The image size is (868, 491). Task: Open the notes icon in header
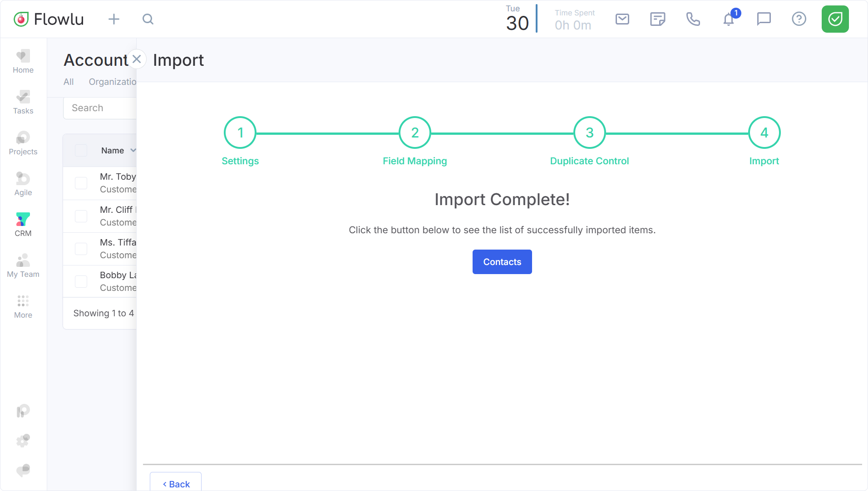point(657,19)
